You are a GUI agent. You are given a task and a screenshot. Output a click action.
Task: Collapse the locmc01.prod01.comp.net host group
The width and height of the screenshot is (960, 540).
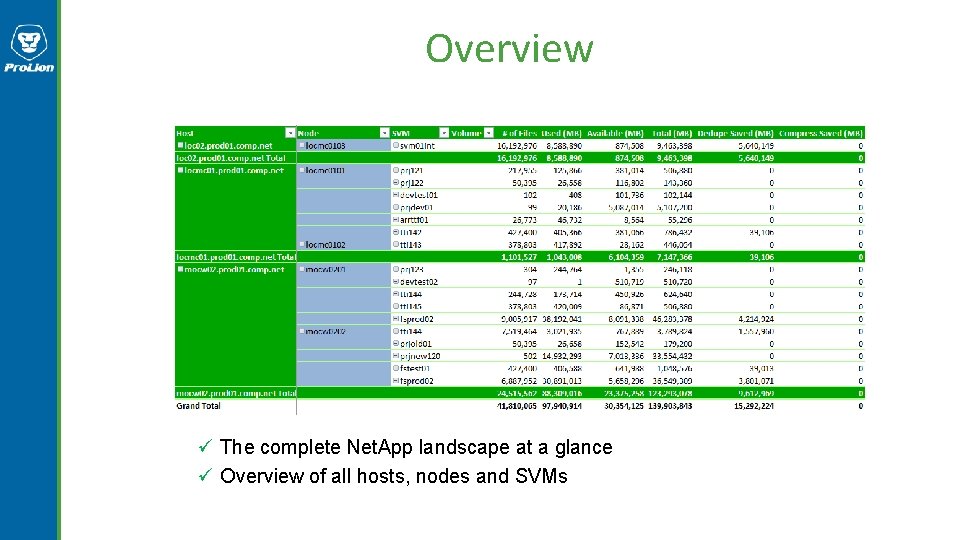pos(180,170)
